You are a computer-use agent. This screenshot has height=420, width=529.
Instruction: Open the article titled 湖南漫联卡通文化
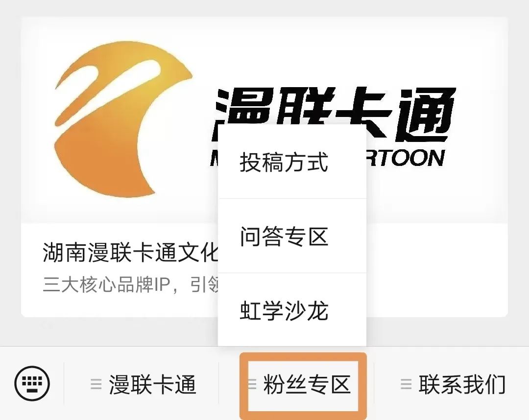click(x=131, y=252)
